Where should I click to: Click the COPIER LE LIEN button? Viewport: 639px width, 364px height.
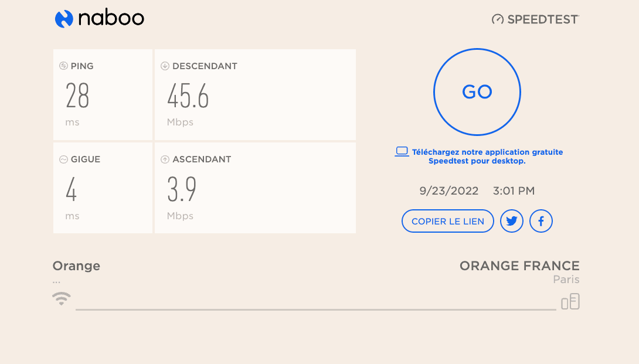click(x=447, y=221)
